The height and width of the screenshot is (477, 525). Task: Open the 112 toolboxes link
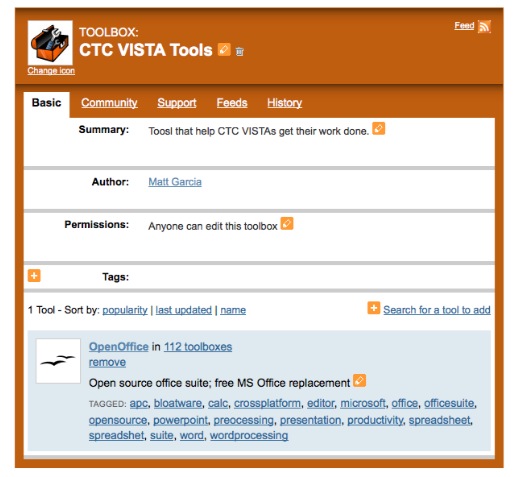(x=198, y=347)
